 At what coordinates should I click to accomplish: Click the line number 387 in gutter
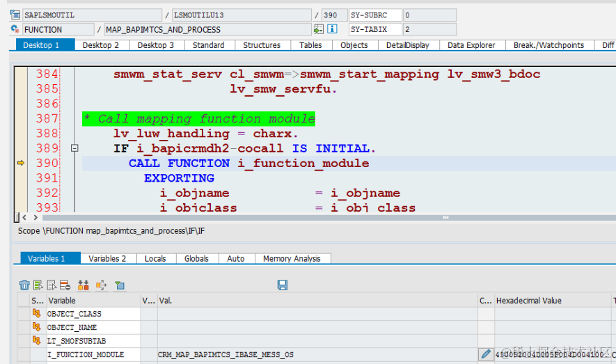[47, 118]
